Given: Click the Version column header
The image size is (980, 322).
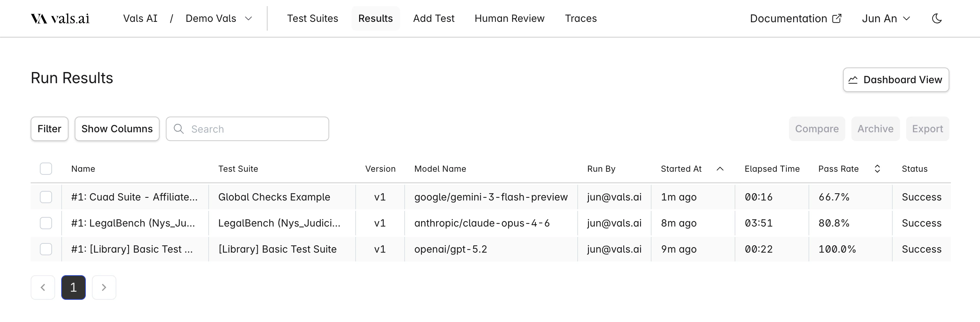Looking at the screenshot, I should [380, 169].
